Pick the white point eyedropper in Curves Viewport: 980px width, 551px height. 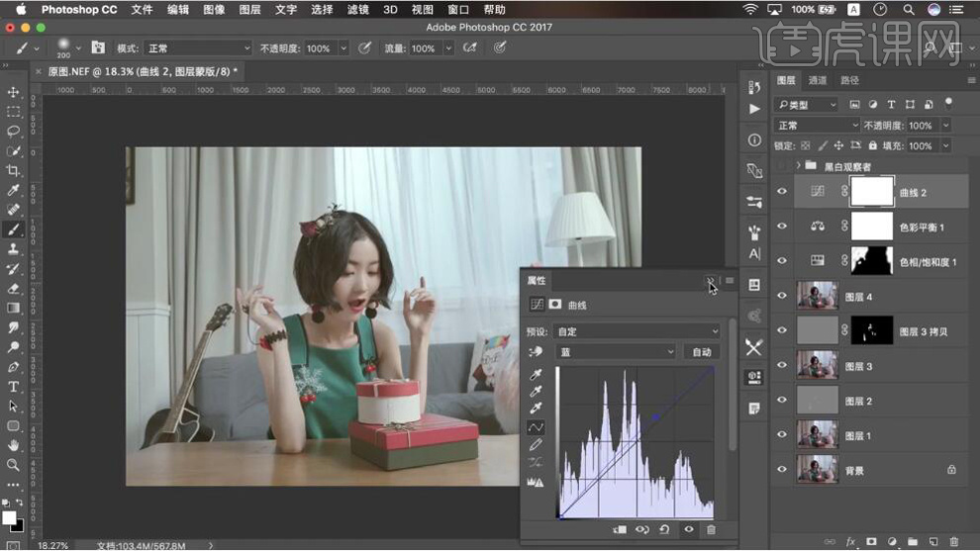click(x=536, y=409)
